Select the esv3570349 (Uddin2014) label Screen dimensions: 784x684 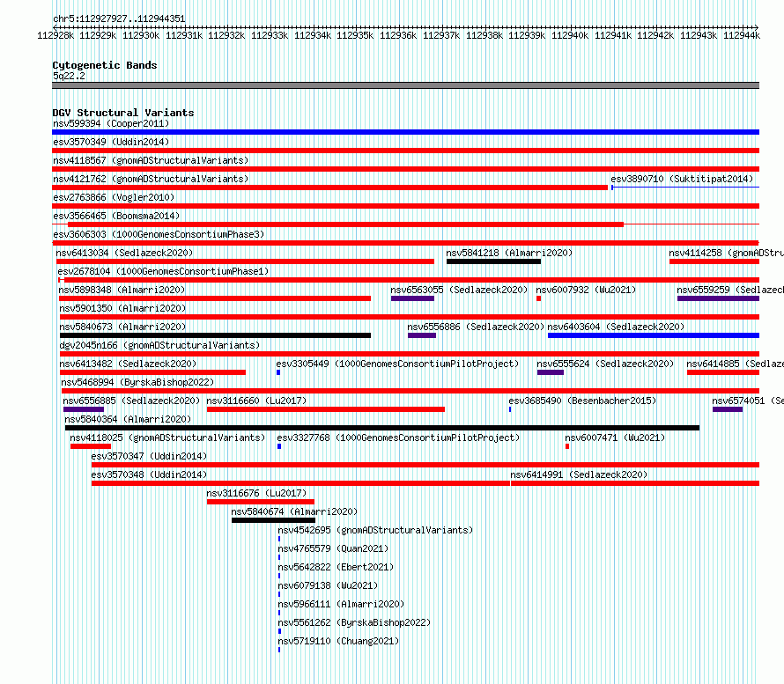pos(111,142)
